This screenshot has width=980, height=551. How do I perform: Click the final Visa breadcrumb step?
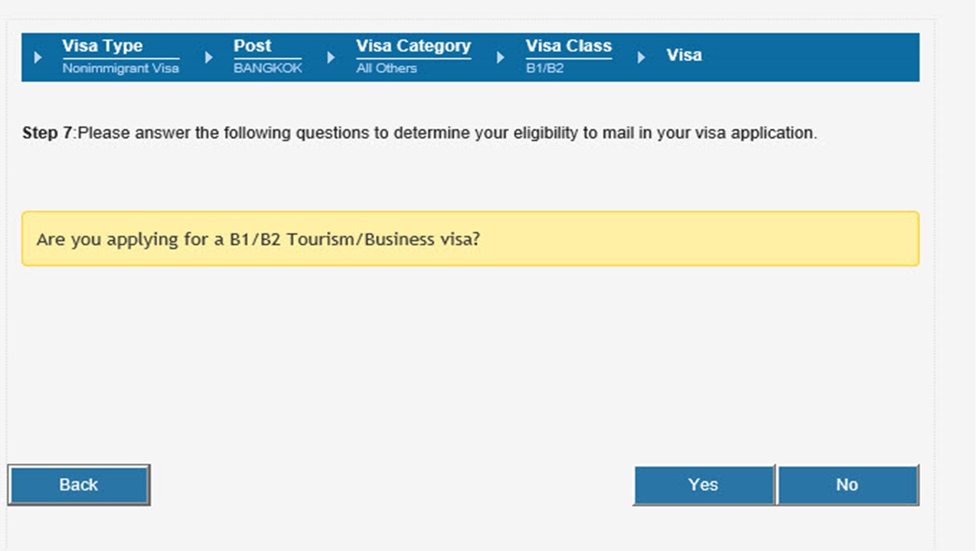pos(684,55)
